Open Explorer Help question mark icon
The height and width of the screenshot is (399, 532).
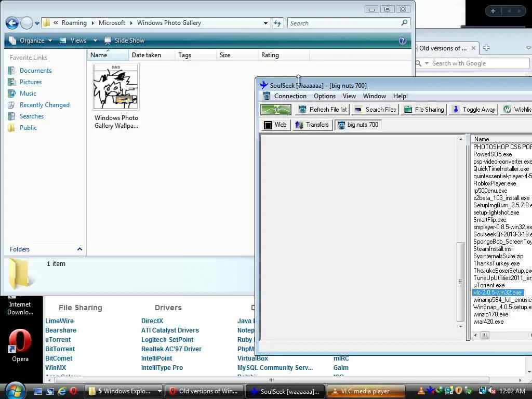403,41
